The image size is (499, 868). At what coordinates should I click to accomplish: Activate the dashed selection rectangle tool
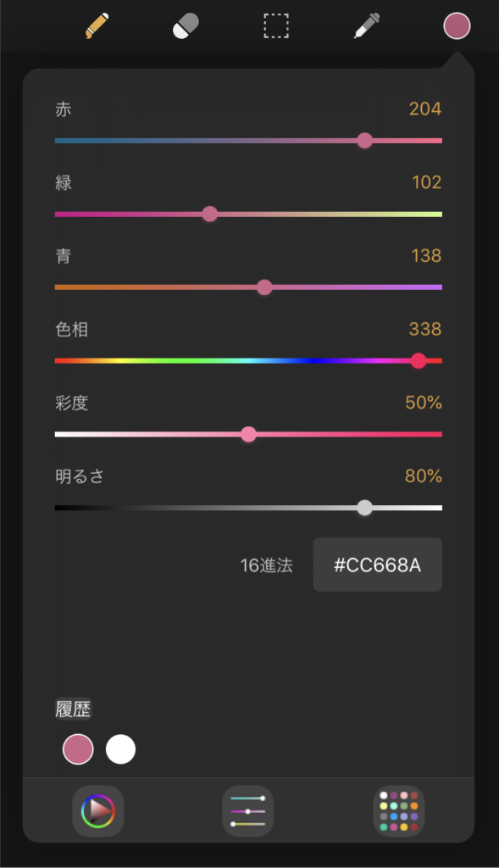[276, 26]
